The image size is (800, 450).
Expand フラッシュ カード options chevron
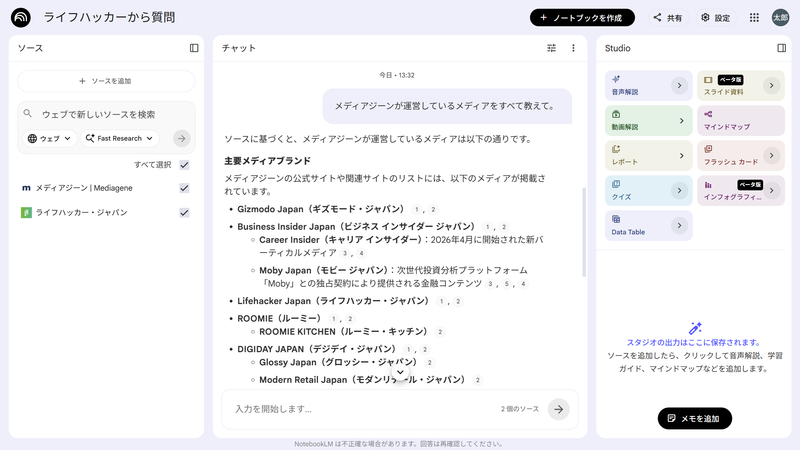[771, 156]
